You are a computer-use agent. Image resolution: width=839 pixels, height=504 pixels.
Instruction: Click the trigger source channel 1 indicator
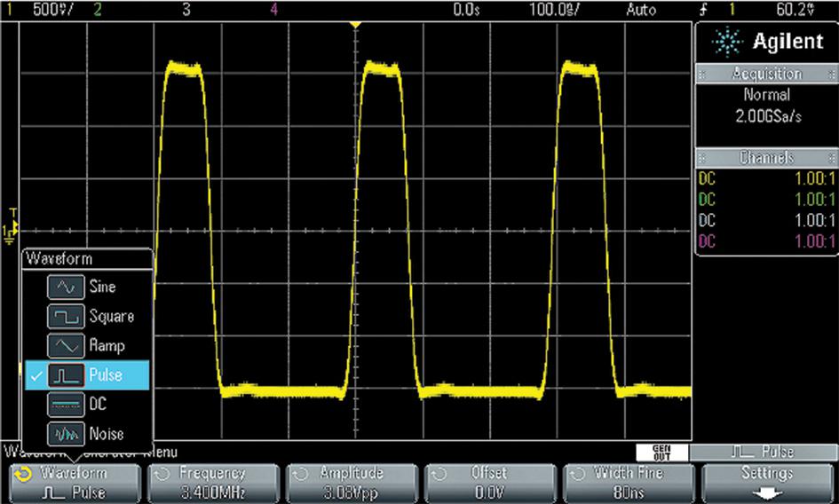click(732, 10)
